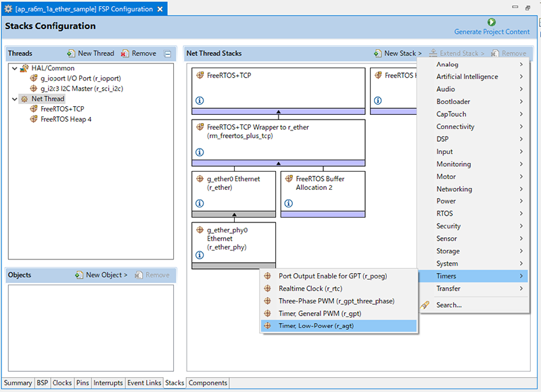
Task: Click the New Thread button label
Action: (x=96, y=53)
